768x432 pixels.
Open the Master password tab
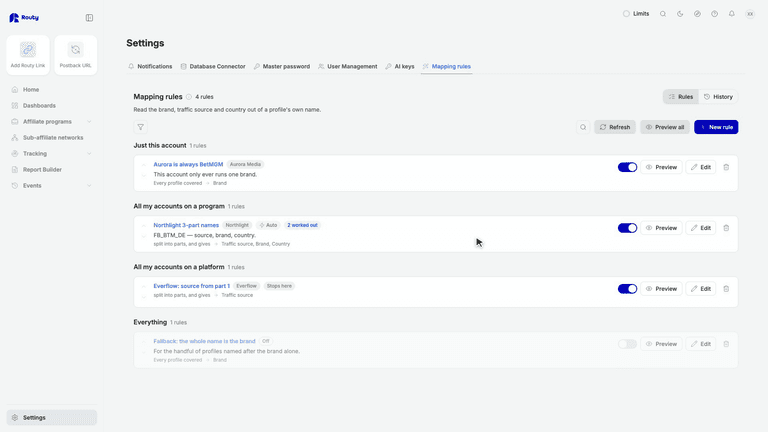tap(282, 67)
